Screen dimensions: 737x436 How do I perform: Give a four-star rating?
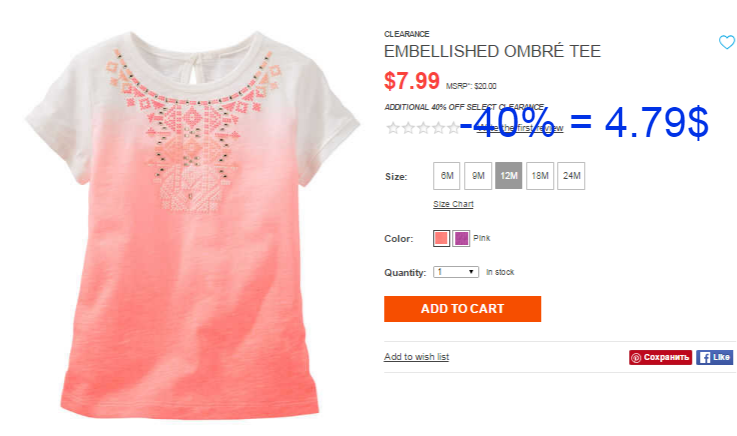438,128
